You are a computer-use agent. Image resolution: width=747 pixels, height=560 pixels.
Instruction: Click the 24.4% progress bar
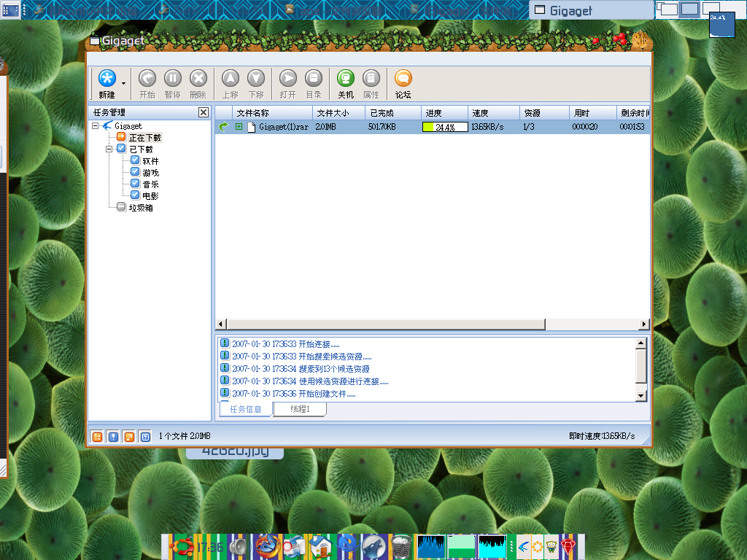coord(445,127)
